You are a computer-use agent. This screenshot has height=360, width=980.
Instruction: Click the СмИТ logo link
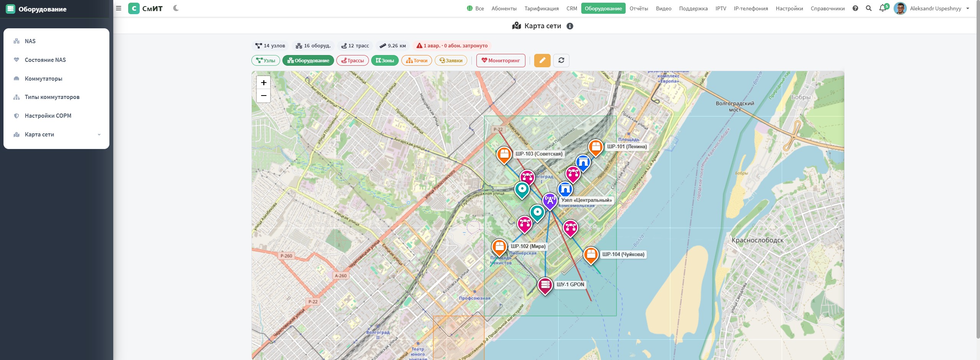click(x=145, y=8)
